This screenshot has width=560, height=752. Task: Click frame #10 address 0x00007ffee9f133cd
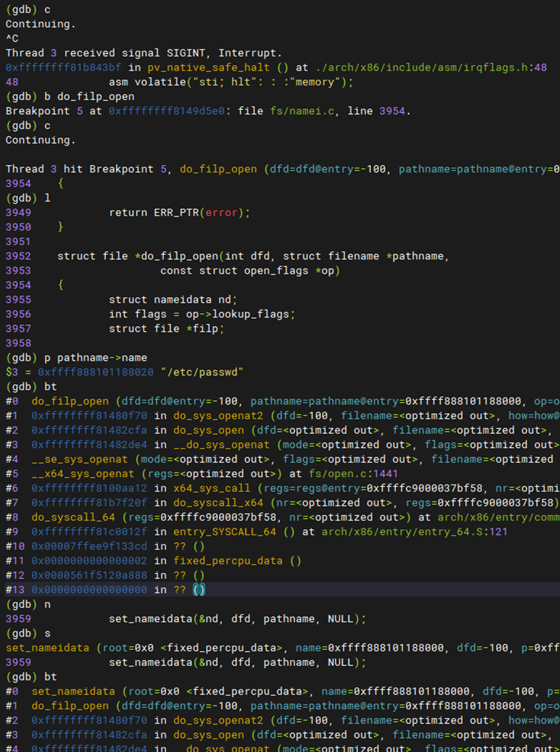coord(89,546)
